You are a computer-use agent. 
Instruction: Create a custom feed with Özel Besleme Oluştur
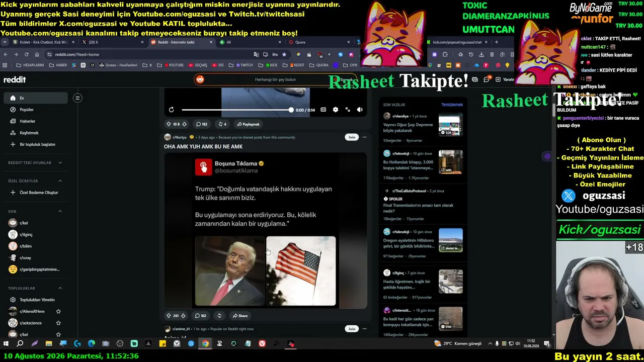(x=35, y=193)
